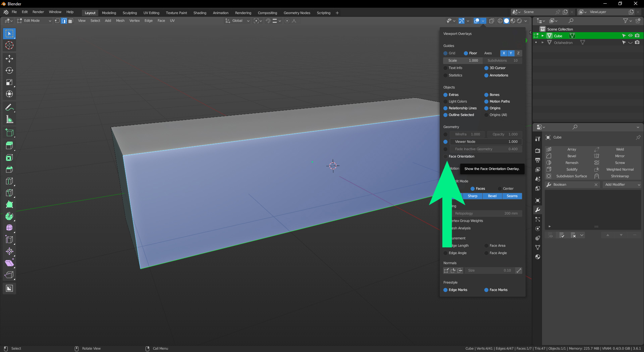
Task: Switch to the Sculpting workspace tab
Action: [129, 13]
